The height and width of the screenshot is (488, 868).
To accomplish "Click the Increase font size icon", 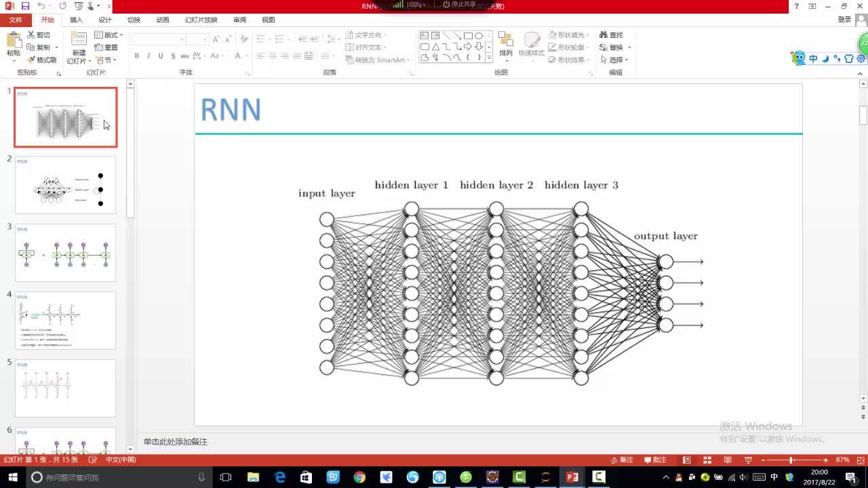I will 216,39.
